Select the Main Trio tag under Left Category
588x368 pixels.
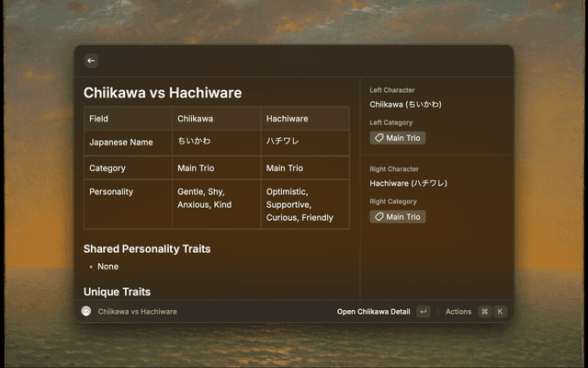coord(398,138)
